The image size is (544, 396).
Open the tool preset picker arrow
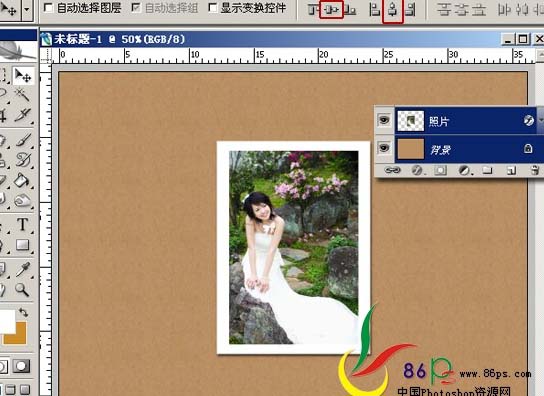pos(27,9)
